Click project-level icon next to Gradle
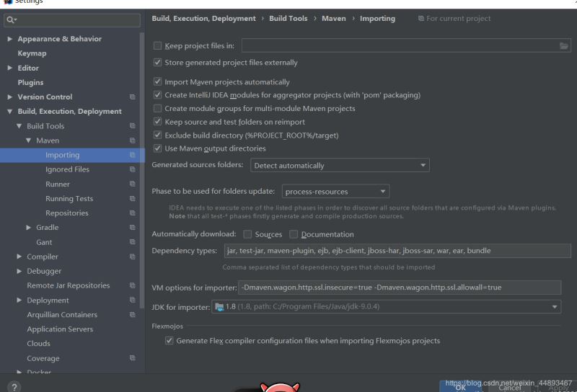 point(133,227)
